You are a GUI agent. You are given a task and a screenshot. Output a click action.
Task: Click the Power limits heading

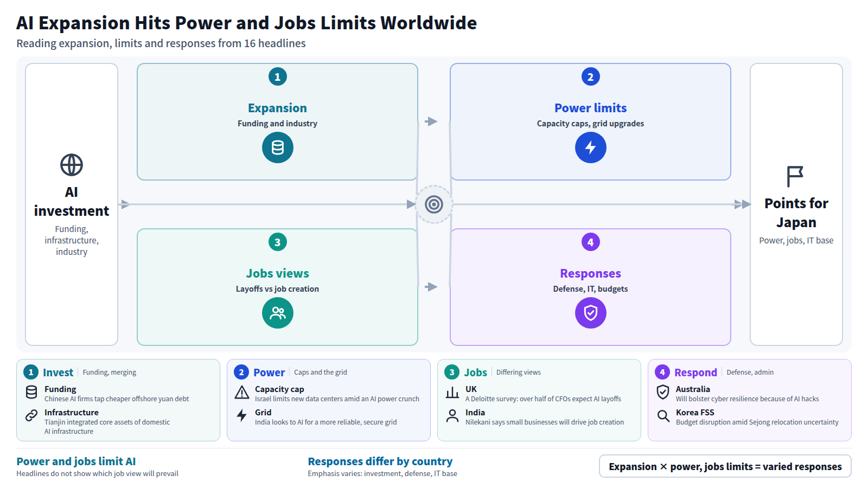click(591, 108)
